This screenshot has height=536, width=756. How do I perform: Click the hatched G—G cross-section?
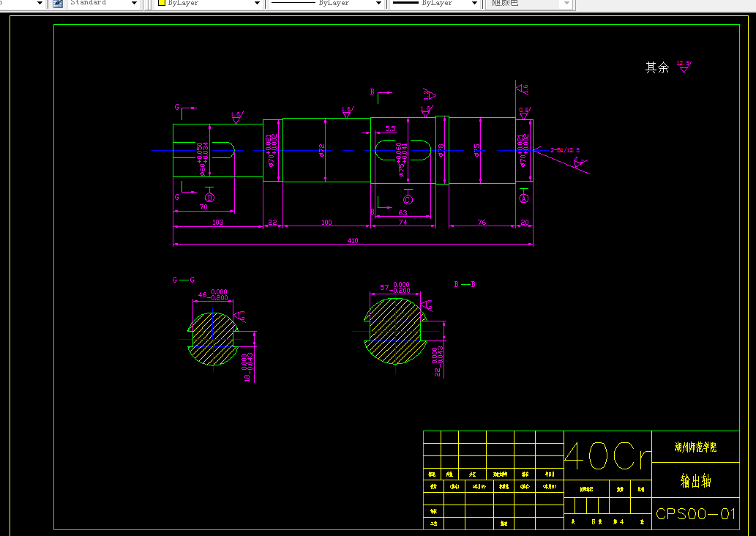(213, 339)
